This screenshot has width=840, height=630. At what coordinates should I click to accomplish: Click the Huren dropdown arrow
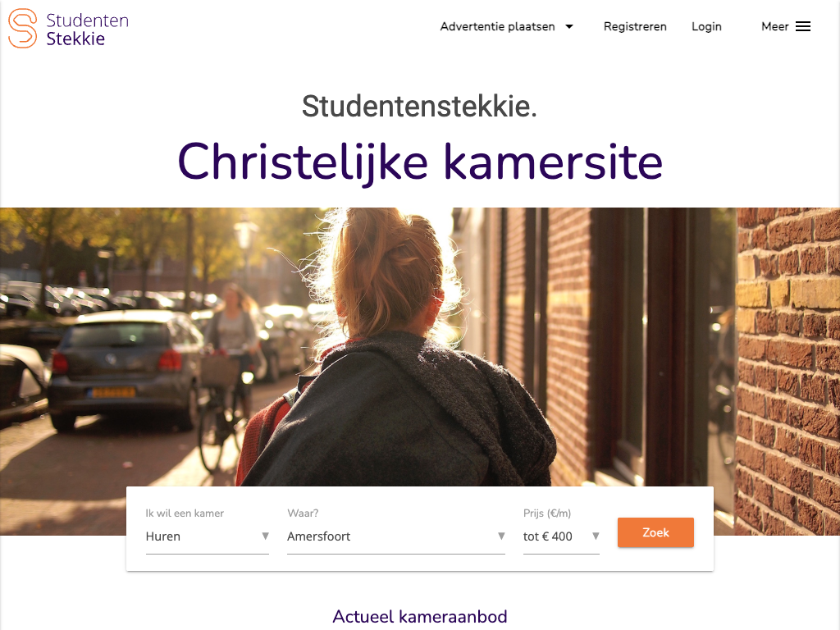click(x=265, y=536)
